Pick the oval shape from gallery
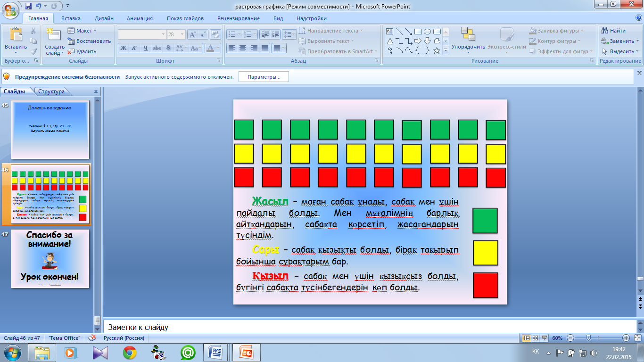 pos(428,32)
